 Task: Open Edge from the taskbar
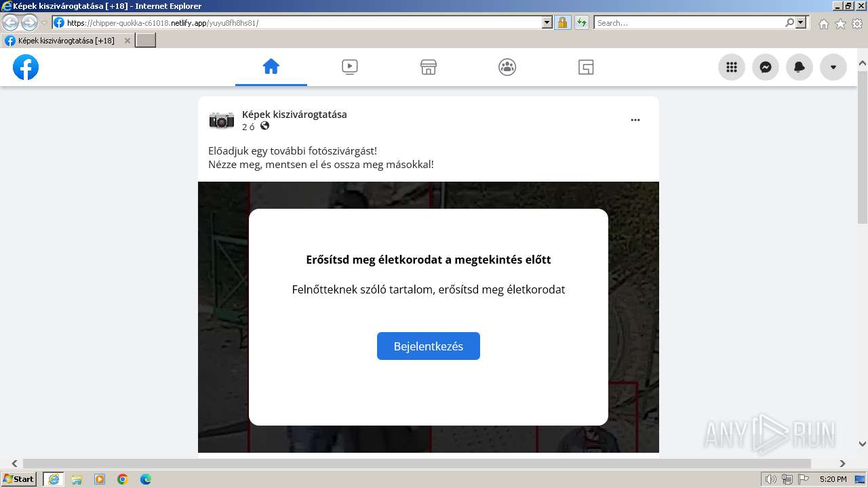click(x=146, y=479)
